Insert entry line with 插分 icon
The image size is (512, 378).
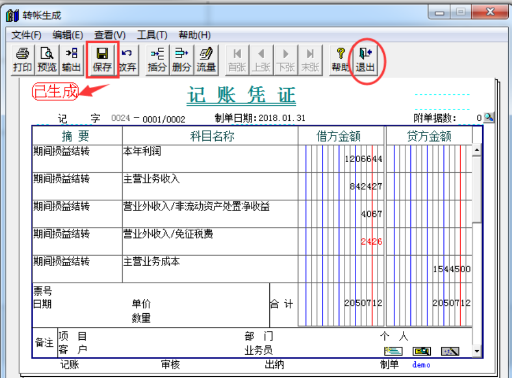(x=157, y=60)
